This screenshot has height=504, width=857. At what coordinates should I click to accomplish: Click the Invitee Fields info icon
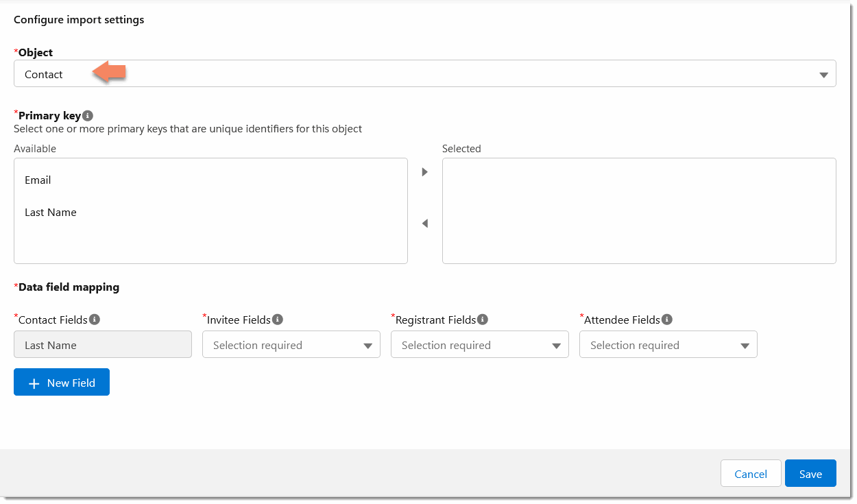(x=277, y=319)
